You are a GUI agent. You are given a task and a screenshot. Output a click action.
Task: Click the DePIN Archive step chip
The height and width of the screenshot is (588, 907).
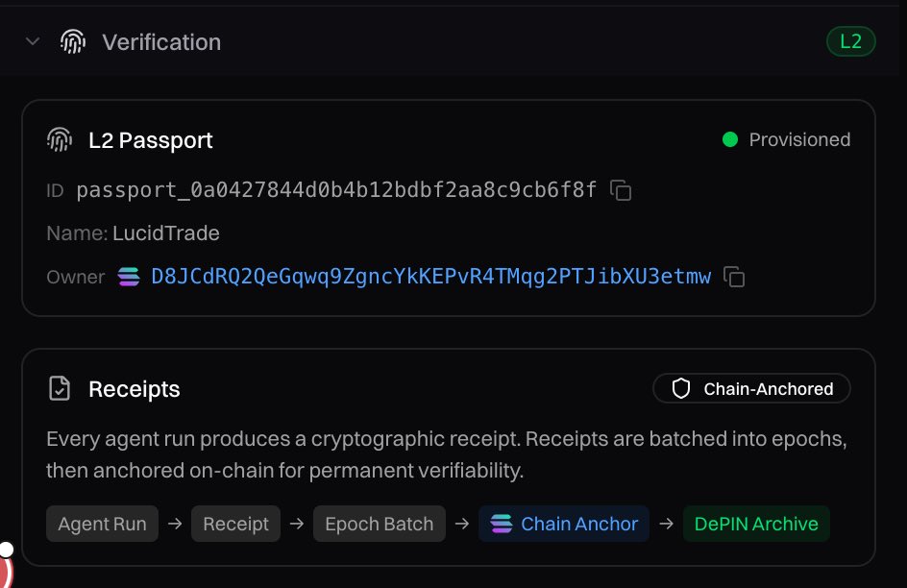pos(756,524)
